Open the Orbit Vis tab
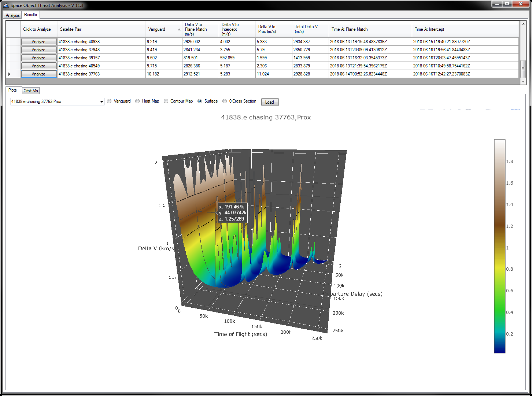Screen dimensions: 532x396 click(31, 91)
